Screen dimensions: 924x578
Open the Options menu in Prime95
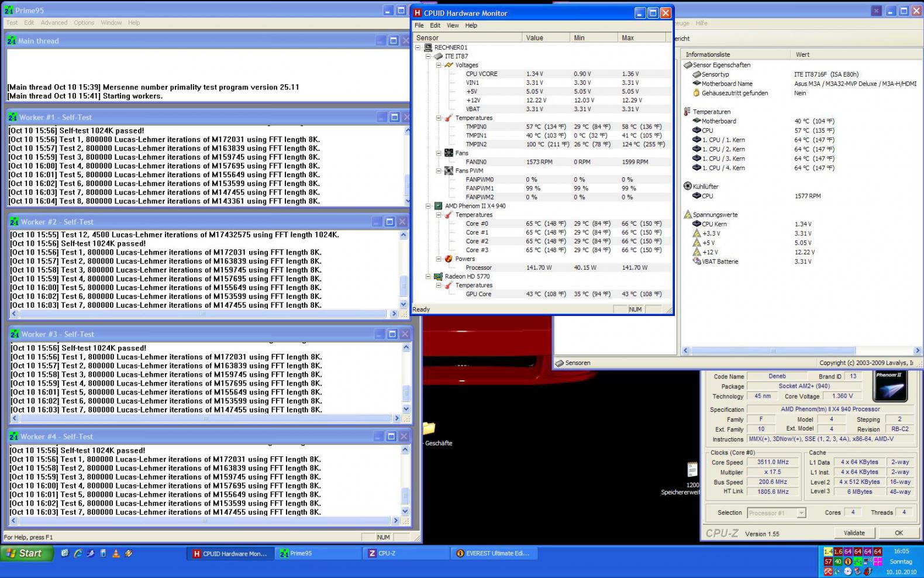click(x=84, y=23)
